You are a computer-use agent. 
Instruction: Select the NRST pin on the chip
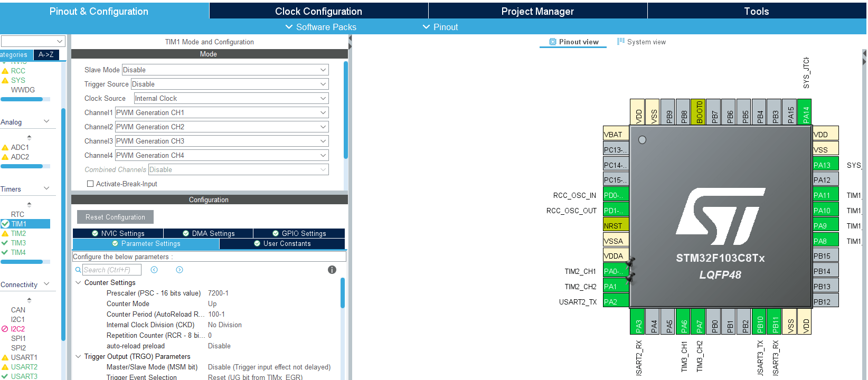coord(616,225)
